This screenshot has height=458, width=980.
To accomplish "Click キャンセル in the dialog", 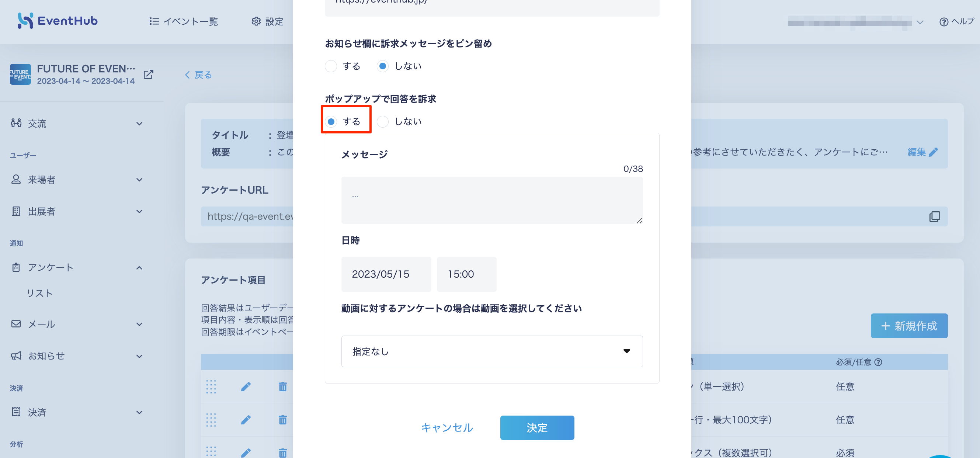I will [447, 428].
